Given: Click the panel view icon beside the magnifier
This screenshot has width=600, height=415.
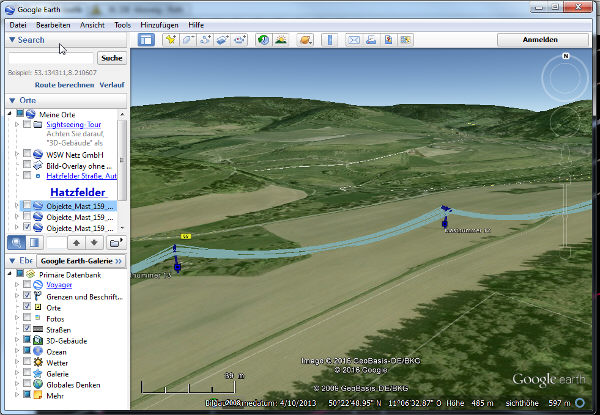Looking at the screenshot, I should (34, 242).
